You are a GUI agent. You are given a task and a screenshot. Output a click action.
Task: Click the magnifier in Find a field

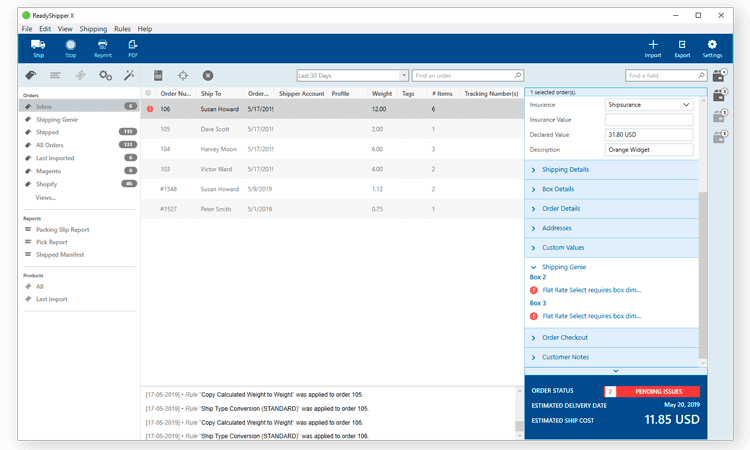click(701, 75)
